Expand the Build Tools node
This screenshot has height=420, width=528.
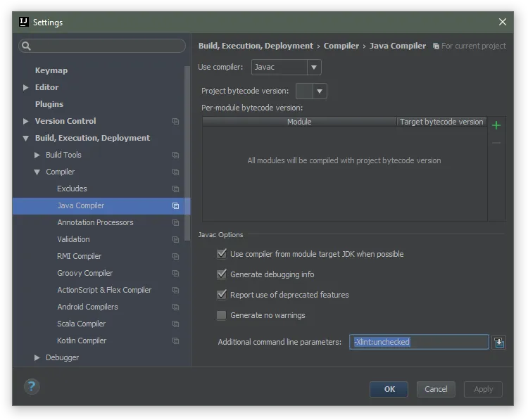[x=37, y=155]
